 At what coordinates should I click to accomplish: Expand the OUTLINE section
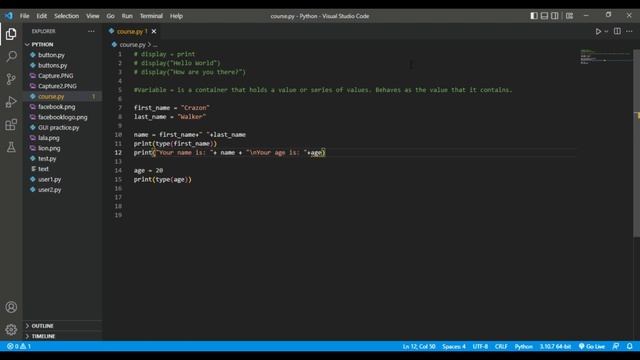(x=62, y=326)
